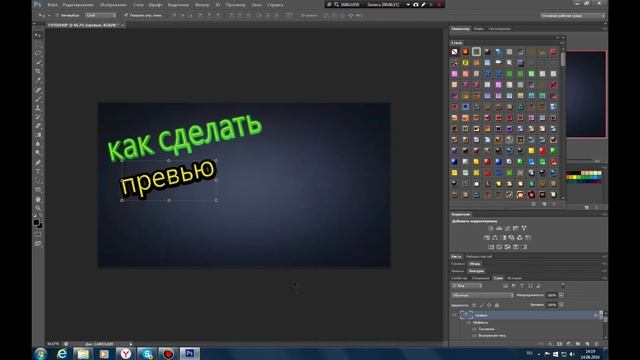Open the workspace switcher dropdown
640x360 pixels.
click(x=572, y=16)
